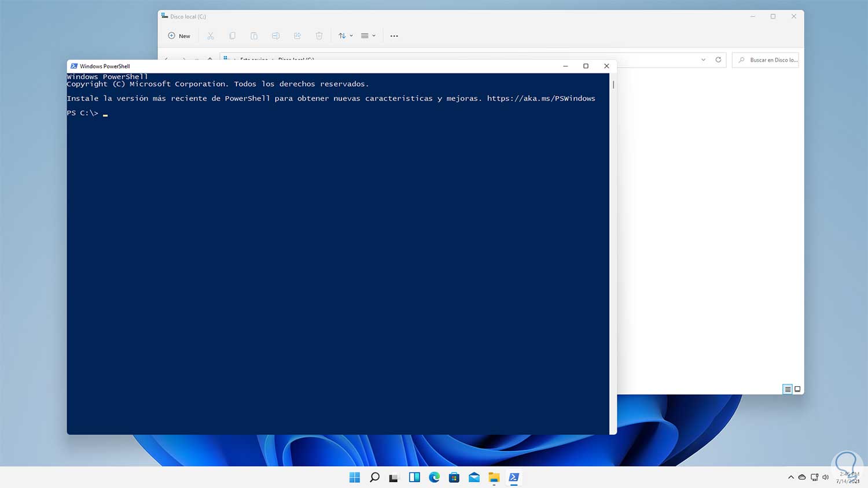Image resolution: width=868 pixels, height=488 pixels.
Task: Switch File Explorer to details view
Action: [788, 389]
